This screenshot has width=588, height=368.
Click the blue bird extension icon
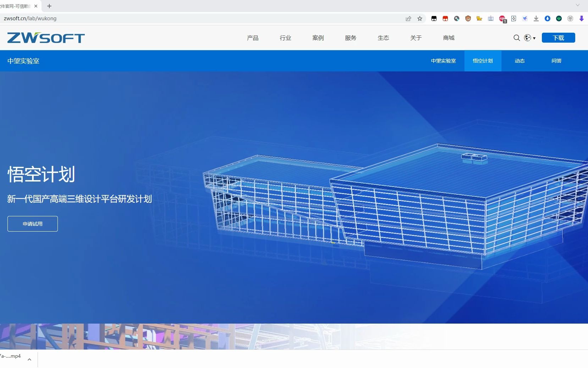[x=525, y=18]
